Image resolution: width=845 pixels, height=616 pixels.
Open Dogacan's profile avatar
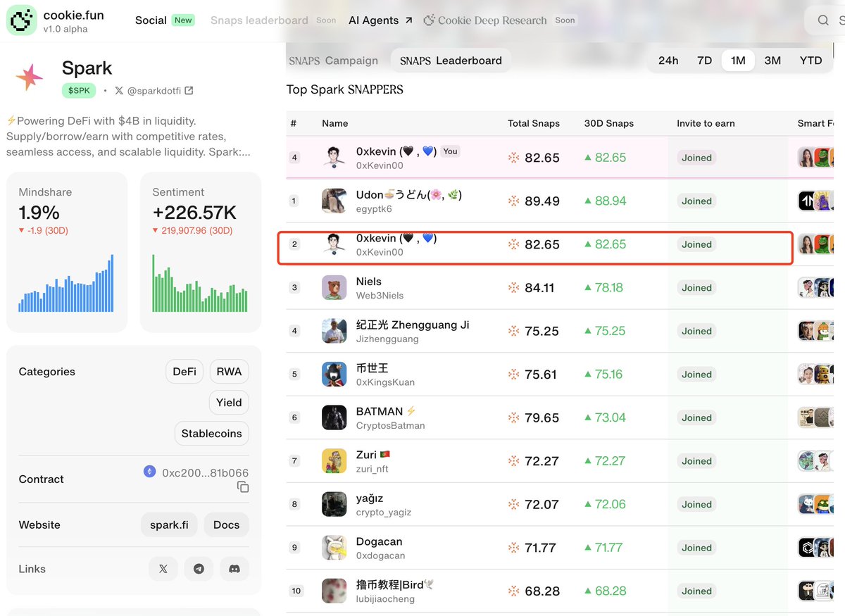click(334, 548)
